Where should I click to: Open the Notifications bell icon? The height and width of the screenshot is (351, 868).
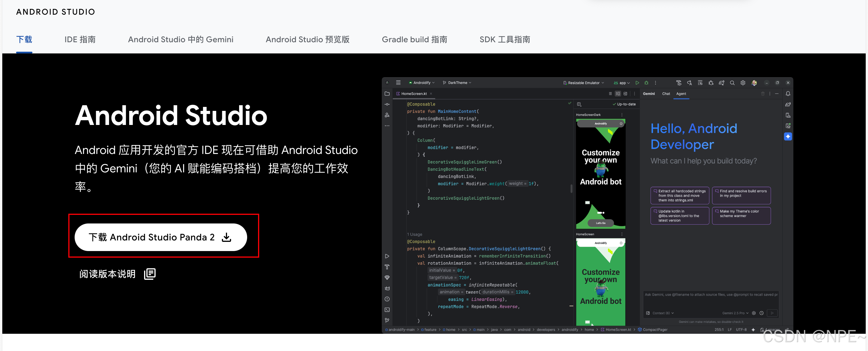tap(788, 94)
